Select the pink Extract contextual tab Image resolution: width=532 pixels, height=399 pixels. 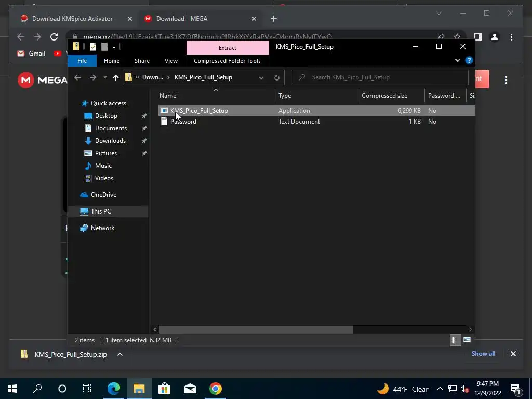coord(228,47)
